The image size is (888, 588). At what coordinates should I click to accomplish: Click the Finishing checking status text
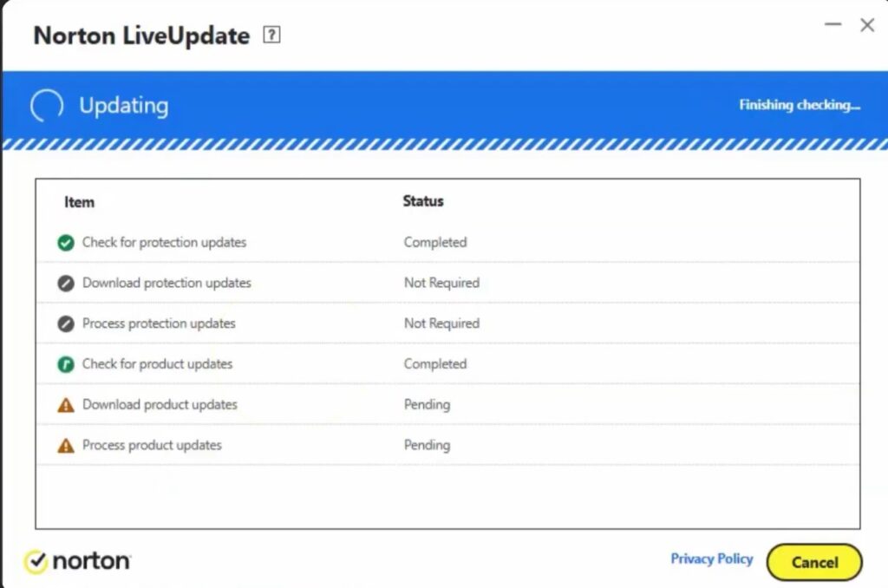click(x=799, y=105)
